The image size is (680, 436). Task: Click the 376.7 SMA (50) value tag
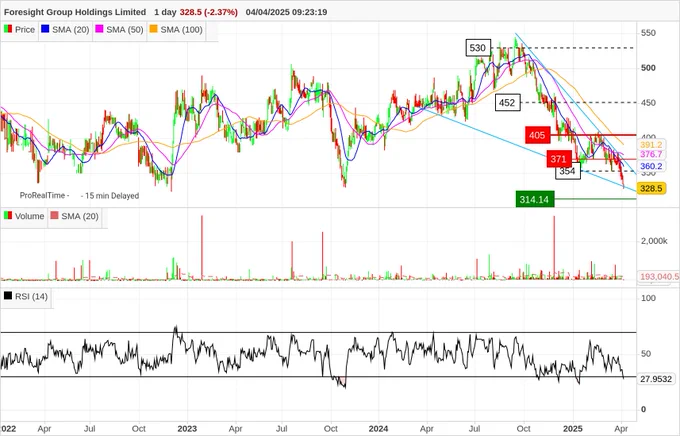651,154
